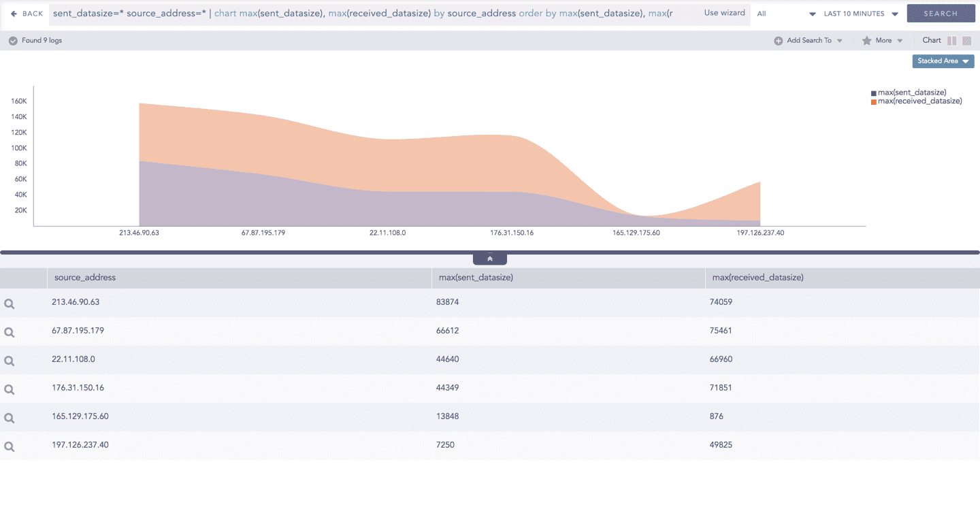980x526 pixels.
Task: Click the magnifier icon for 176.31.150.16
Action: pyautogui.click(x=10, y=390)
